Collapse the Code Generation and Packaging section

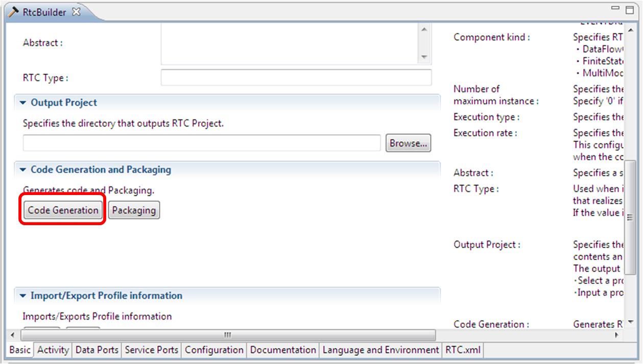pos(22,169)
